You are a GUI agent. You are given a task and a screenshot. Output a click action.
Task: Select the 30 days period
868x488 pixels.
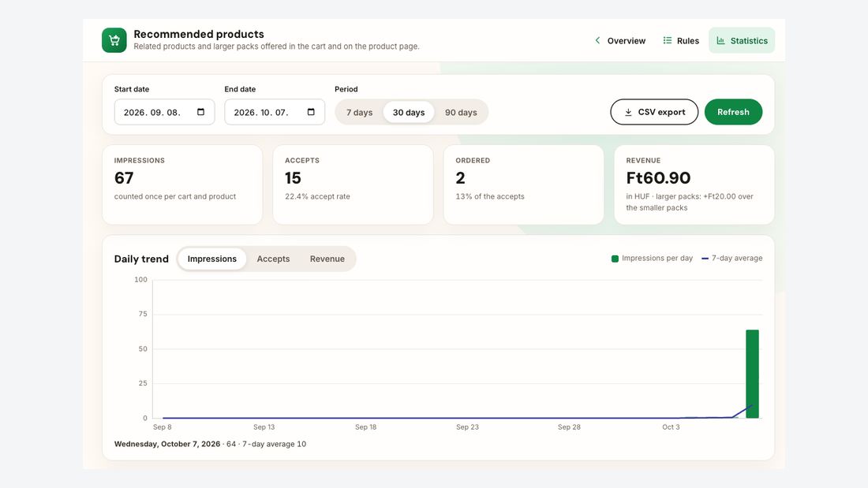409,112
